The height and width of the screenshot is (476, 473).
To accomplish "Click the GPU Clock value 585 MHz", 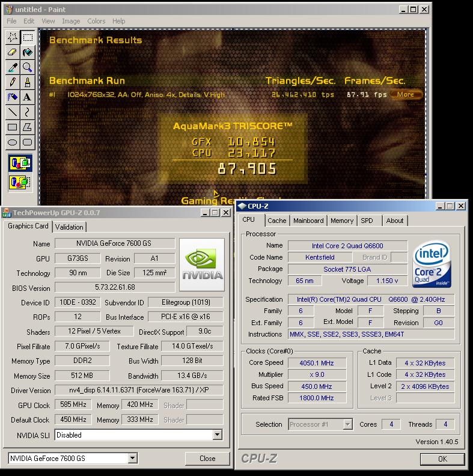I will point(73,404).
